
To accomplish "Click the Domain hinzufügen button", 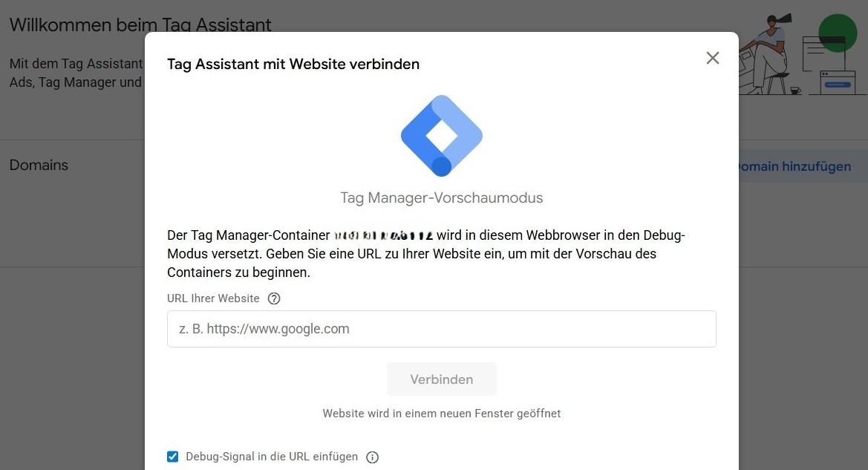I will (x=794, y=166).
